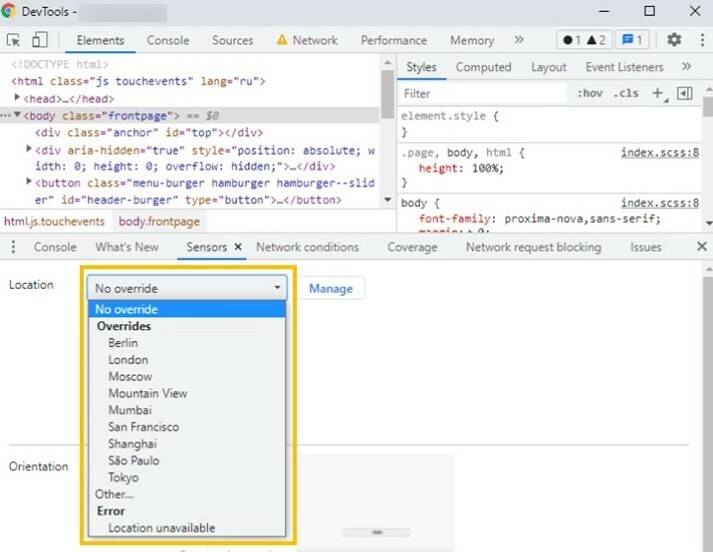Image resolution: width=713 pixels, height=552 pixels.
Task: Select the Computed pane tab
Action: pos(483,67)
